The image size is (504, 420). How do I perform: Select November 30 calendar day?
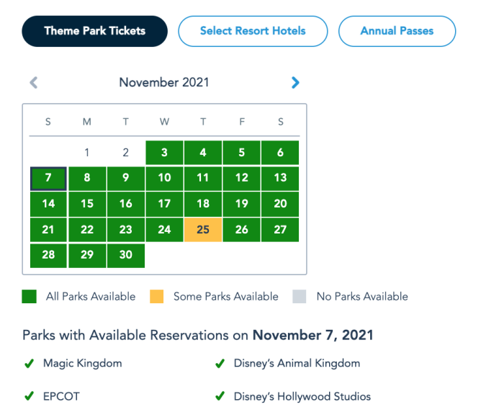point(125,256)
